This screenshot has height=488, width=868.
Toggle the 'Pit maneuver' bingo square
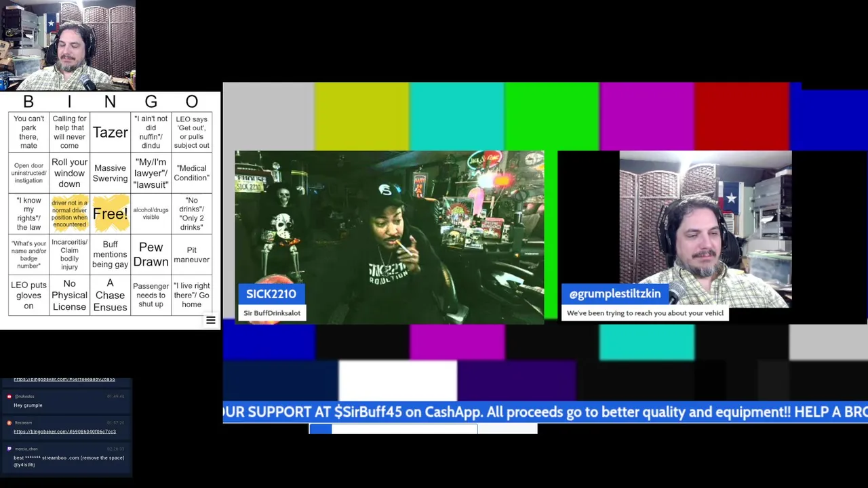pos(191,254)
